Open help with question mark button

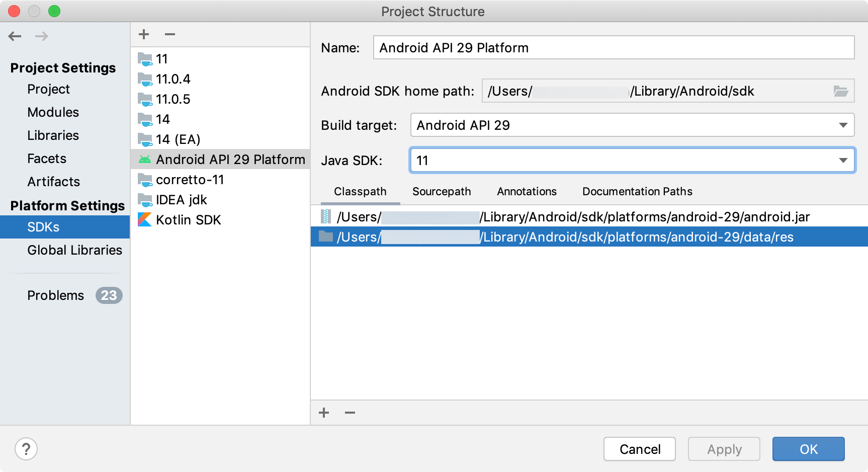pos(26,449)
